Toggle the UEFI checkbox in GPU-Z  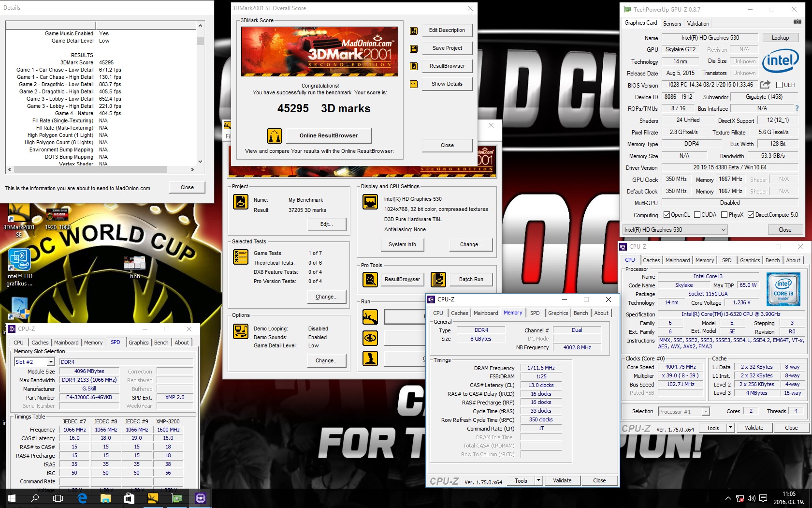[779, 85]
